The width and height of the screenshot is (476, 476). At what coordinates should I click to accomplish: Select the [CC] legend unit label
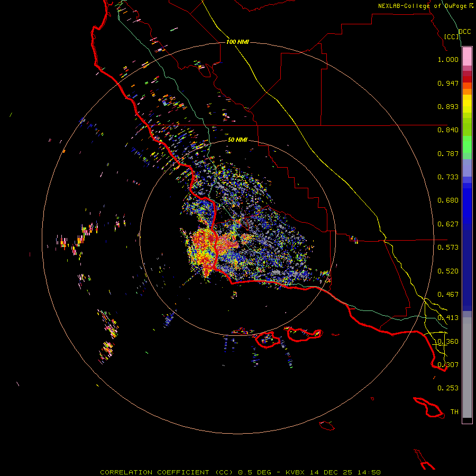pyautogui.click(x=452, y=36)
